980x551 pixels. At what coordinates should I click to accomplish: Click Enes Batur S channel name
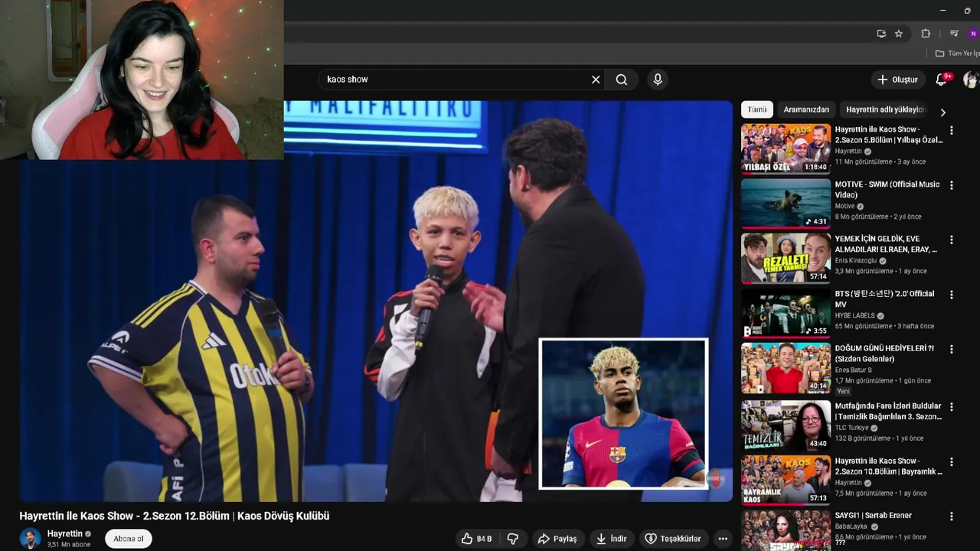click(x=854, y=370)
